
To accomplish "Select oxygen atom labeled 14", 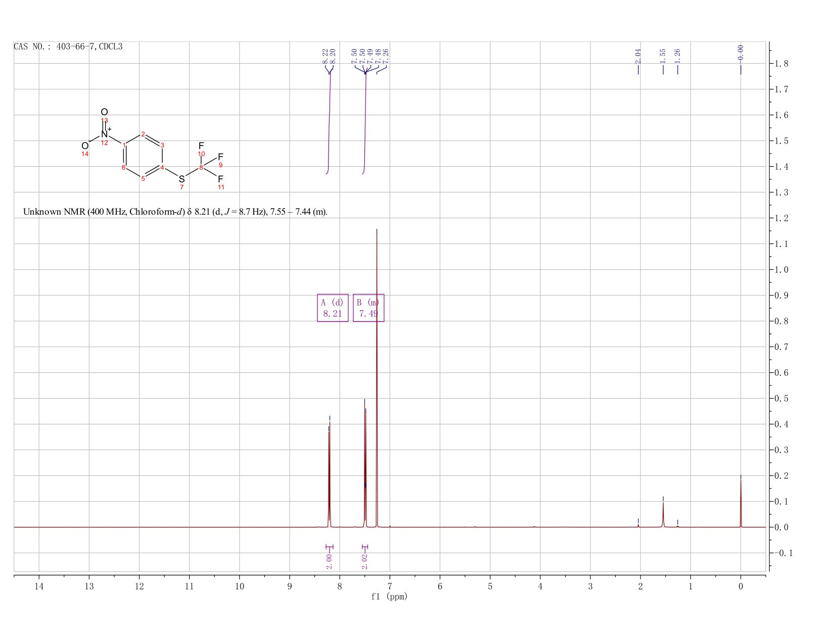I will [85, 146].
